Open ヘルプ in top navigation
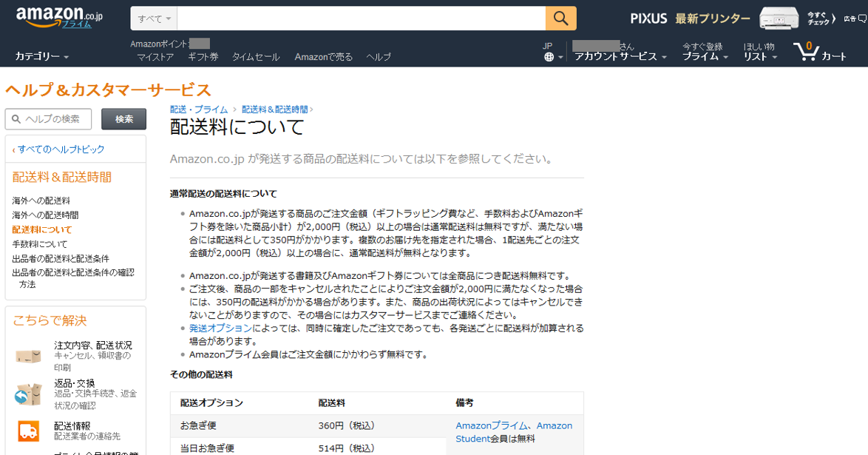Screen dimensions: 868x455 [378, 56]
